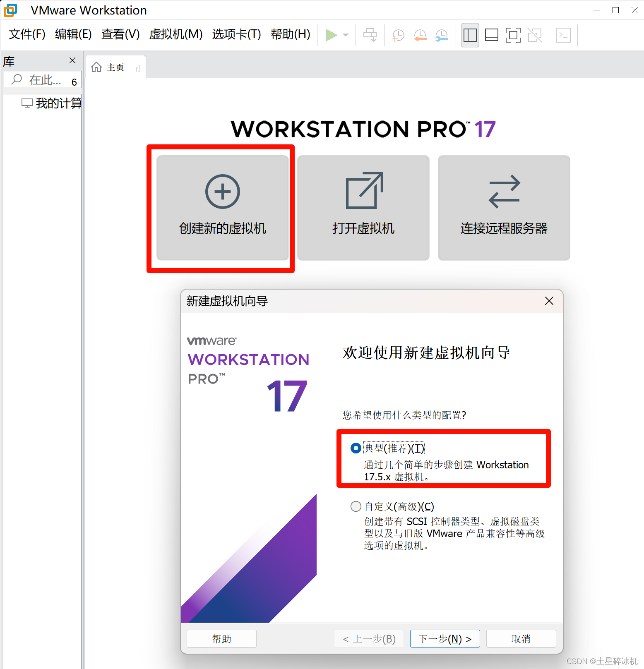Viewport: 644px width, 669px height.
Task: Click the Unity mode toolbar icon
Action: coord(535,35)
